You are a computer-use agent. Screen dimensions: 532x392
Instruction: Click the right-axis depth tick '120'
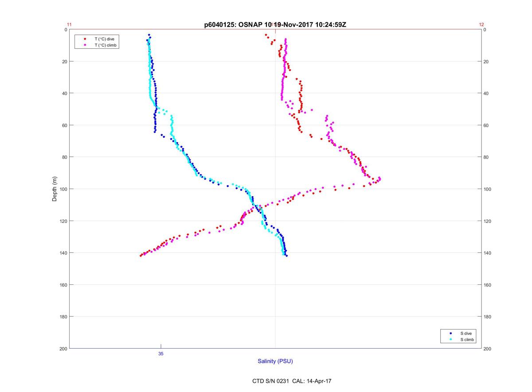[x=488, y=221]
